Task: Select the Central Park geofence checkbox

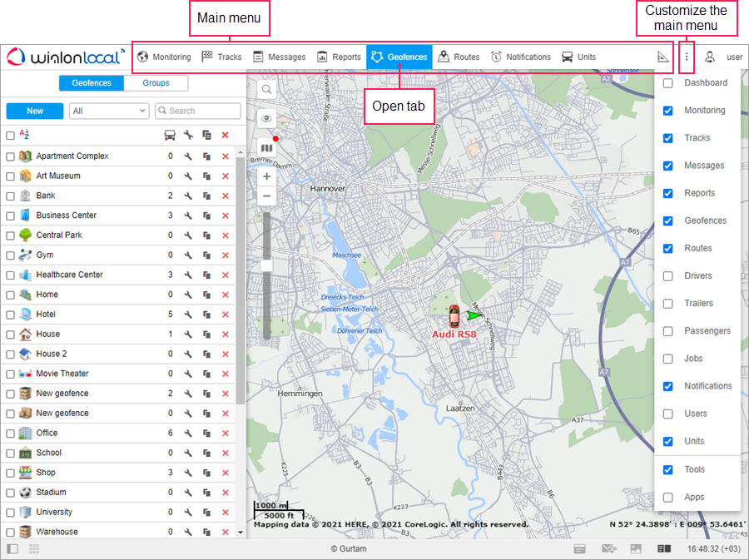Action: (x=10, y=235)
